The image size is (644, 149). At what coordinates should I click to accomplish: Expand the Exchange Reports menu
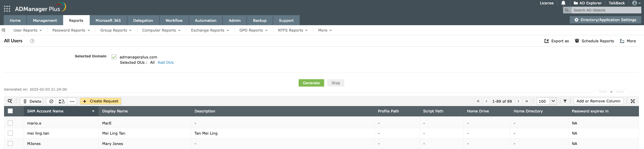pos(210,30)
